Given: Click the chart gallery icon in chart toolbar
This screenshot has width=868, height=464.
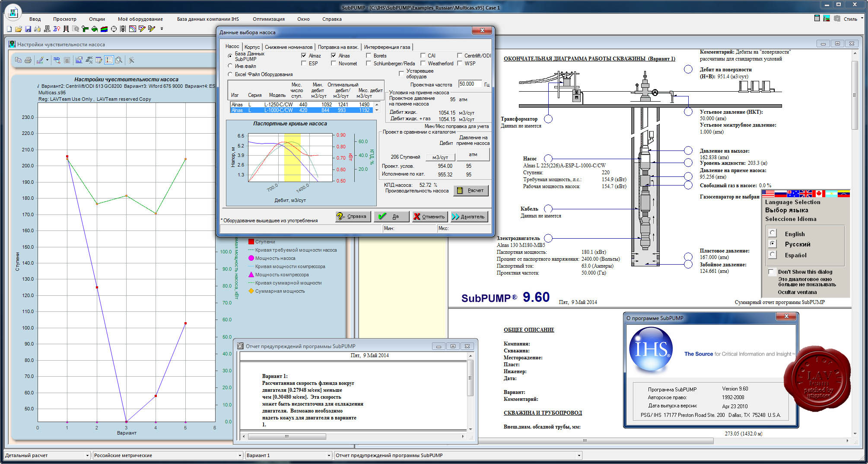Looking at the screenshot, I should (x=79, y=60).
